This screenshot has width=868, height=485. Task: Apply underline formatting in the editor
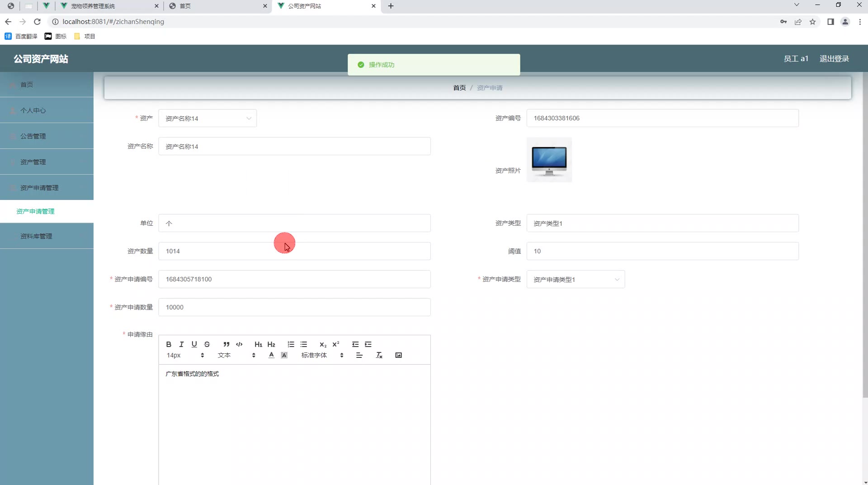tap(194, 344)
